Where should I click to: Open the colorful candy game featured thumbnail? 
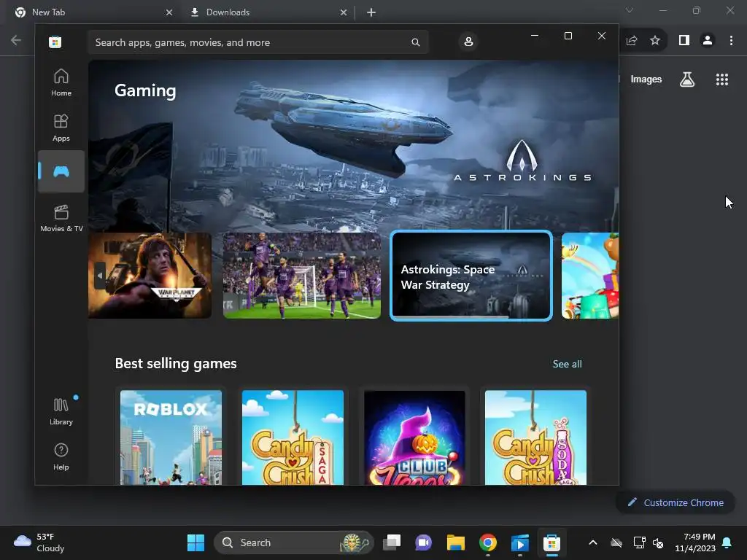(589, 275)
